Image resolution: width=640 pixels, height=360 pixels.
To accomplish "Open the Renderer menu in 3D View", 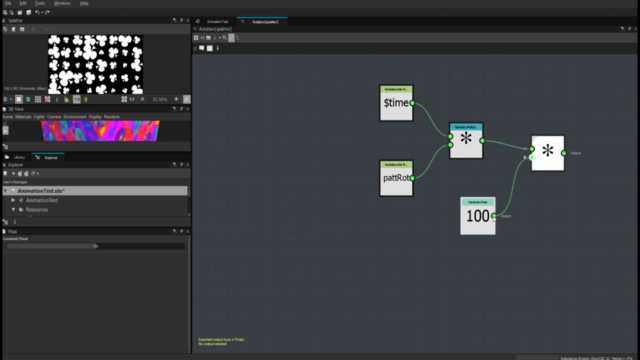I will click(x=112, y=117).
